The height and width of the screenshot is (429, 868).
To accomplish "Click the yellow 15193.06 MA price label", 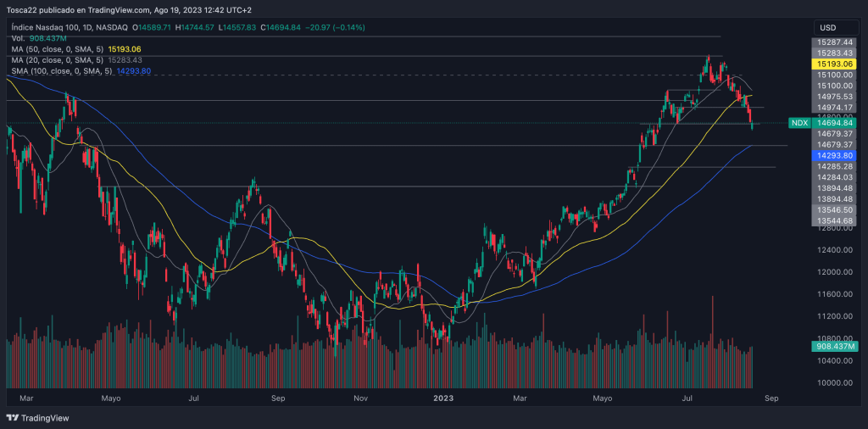I will coord(835,64).
